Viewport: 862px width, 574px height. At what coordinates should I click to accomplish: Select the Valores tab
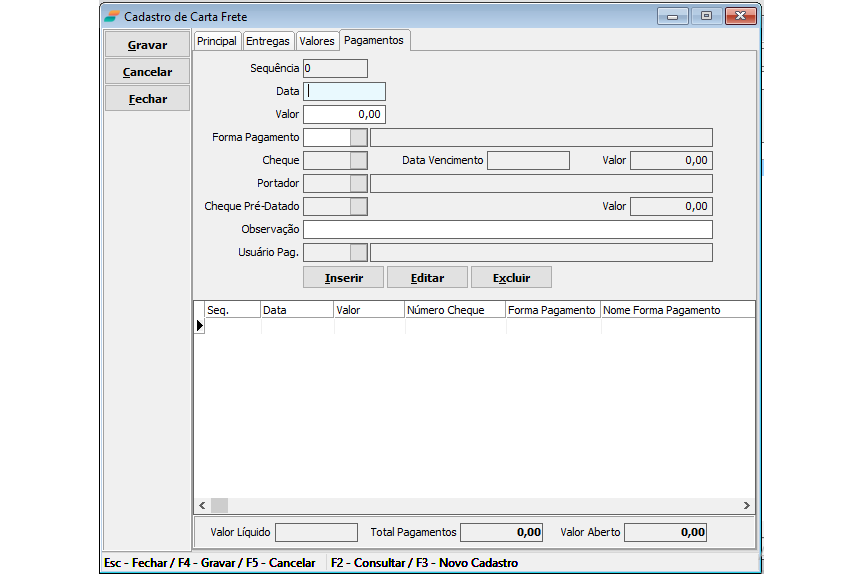317,41
